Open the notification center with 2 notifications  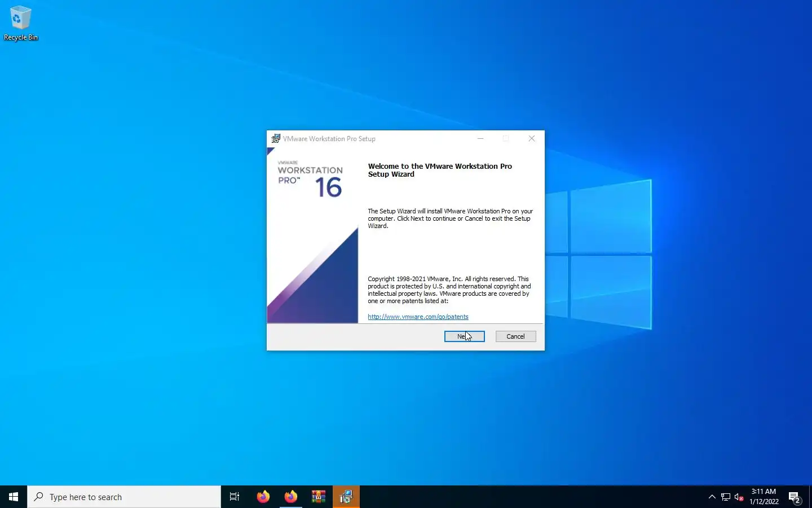tap(795, 497)
